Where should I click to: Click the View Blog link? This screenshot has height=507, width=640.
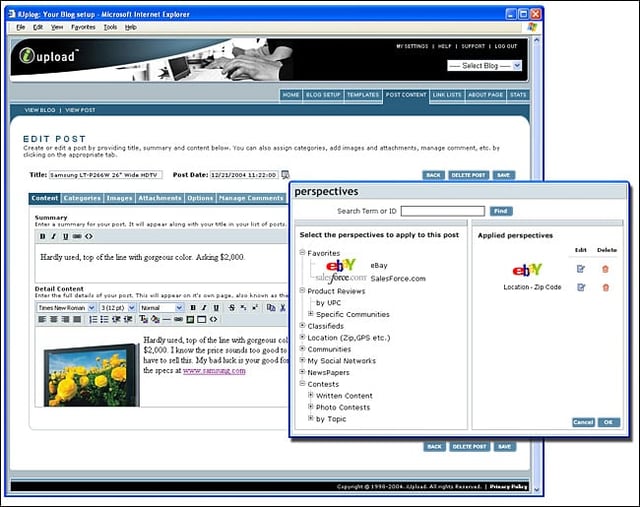point(40,110)
